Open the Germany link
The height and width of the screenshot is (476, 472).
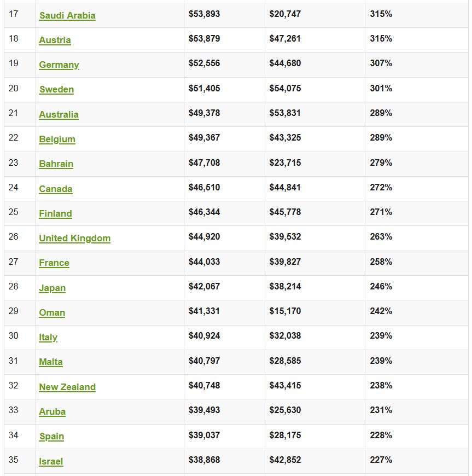(59, 65)
